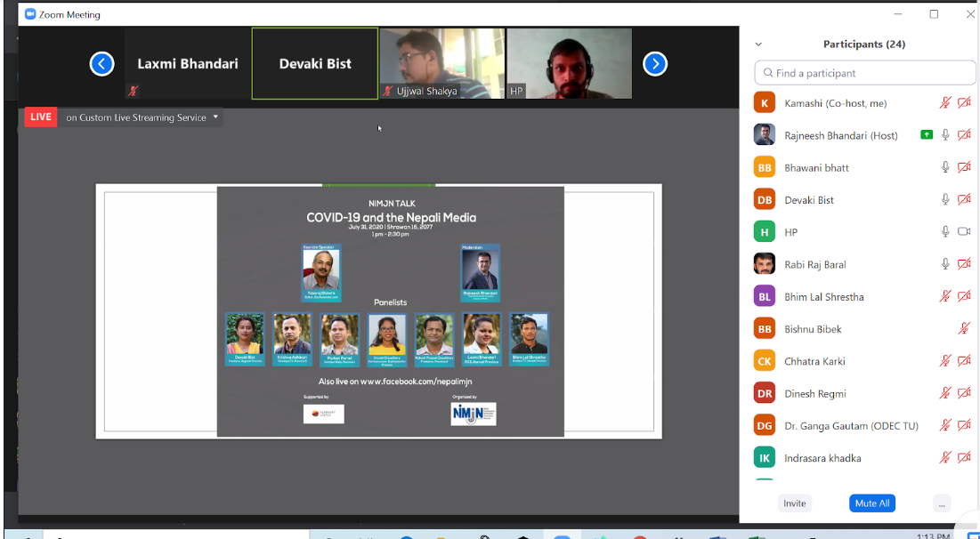Click the Invite button

(794, 503)
